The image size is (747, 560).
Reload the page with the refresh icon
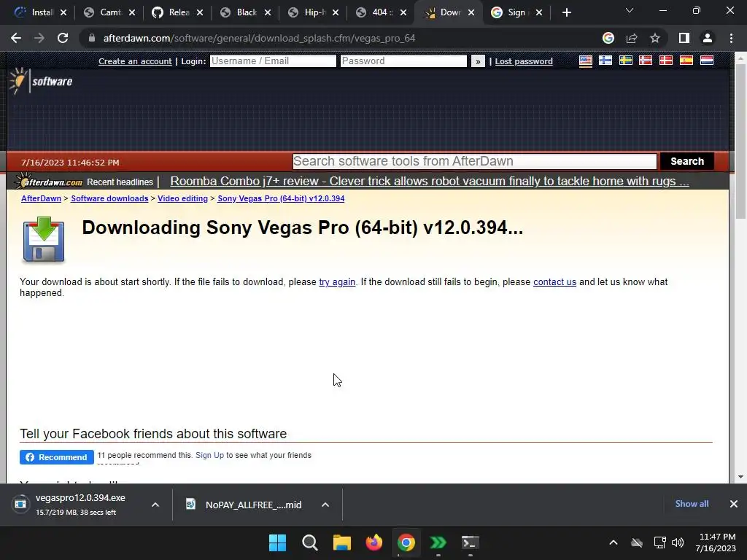[x=63, y=38]
